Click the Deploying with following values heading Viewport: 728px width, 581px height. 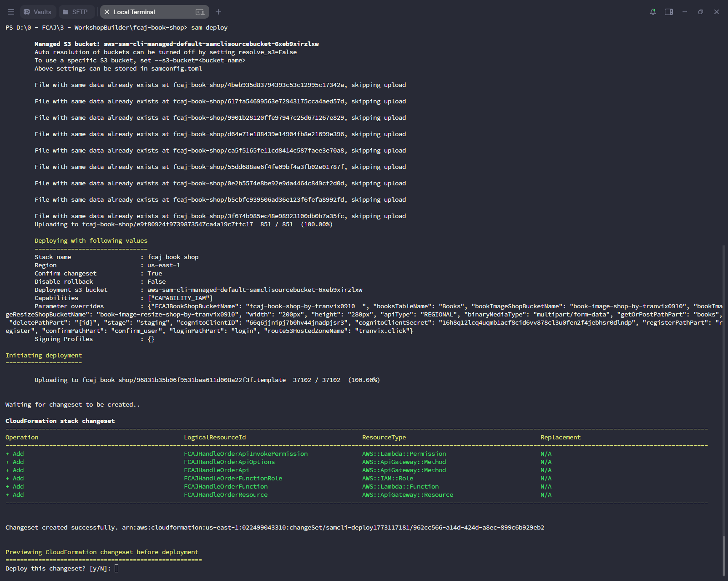[x=91, y=240]
